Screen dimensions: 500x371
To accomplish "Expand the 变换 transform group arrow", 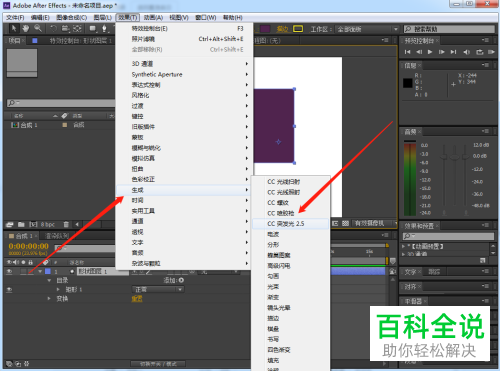I will (x=49, y=299).
